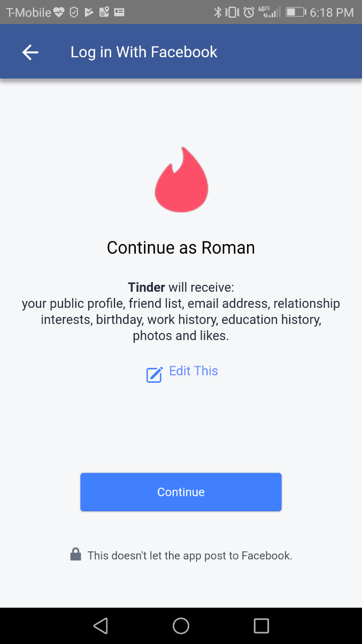The image size is (362, 644).
Task: Open the Edit This link
Action: pos(193,371)
